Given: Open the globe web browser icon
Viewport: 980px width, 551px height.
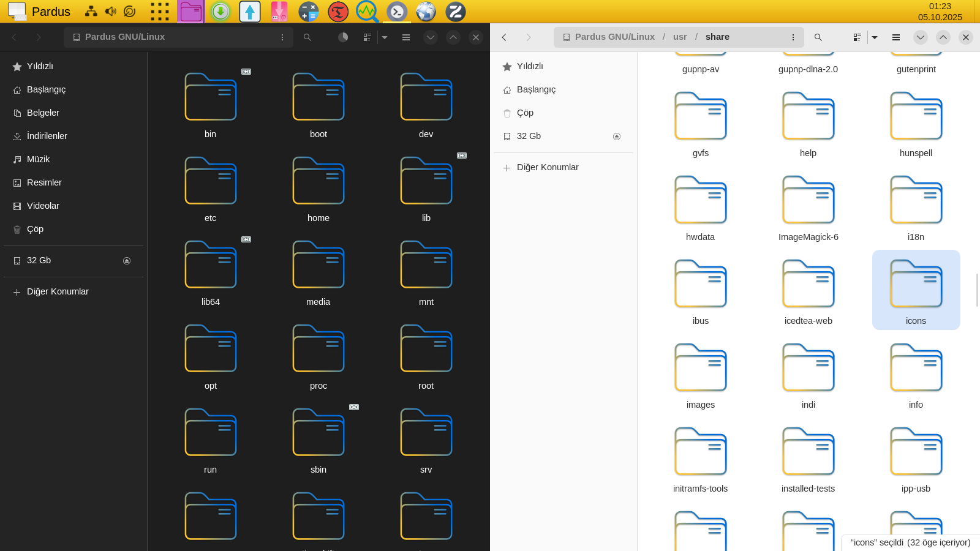Looking at the screenshot, I should [x=426, y=12].
